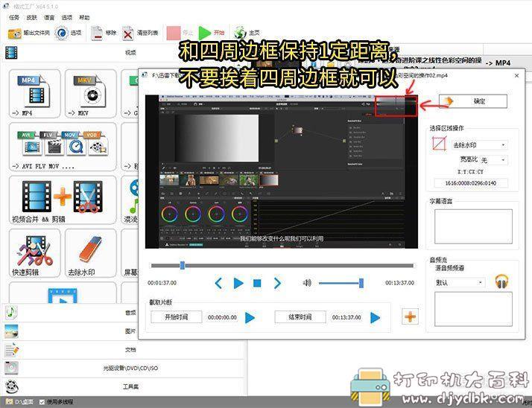Click the video preview area
The image size is (532, 408).
282,171
